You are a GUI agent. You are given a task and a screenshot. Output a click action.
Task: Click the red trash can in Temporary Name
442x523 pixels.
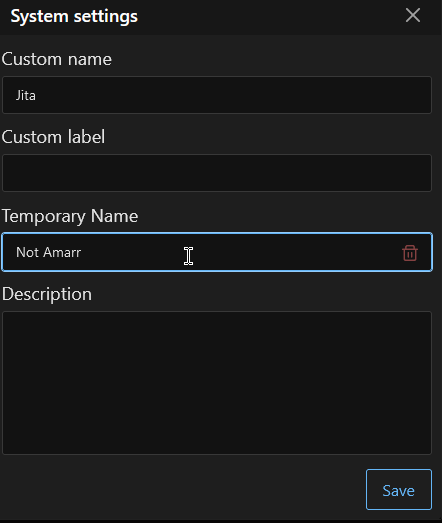(410, 253)
